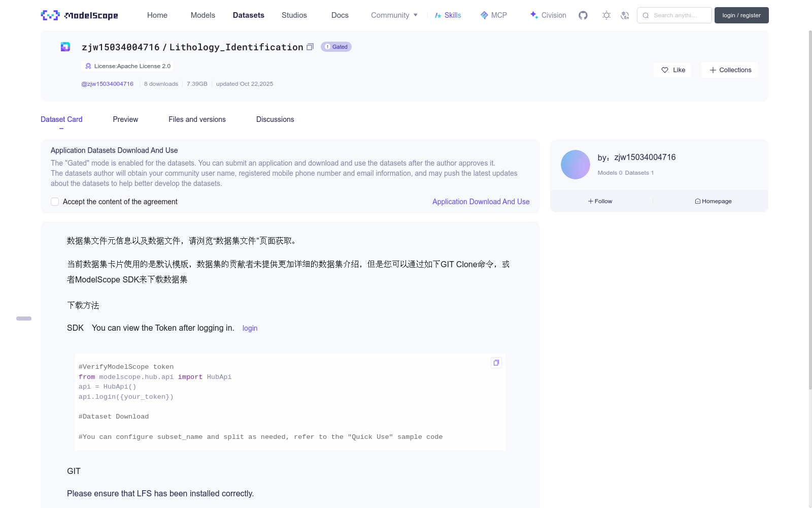Screen dimensions: 812x508
Task: Click 'Application Datasets Download And Use' heading
Action: tap(114, 150)
